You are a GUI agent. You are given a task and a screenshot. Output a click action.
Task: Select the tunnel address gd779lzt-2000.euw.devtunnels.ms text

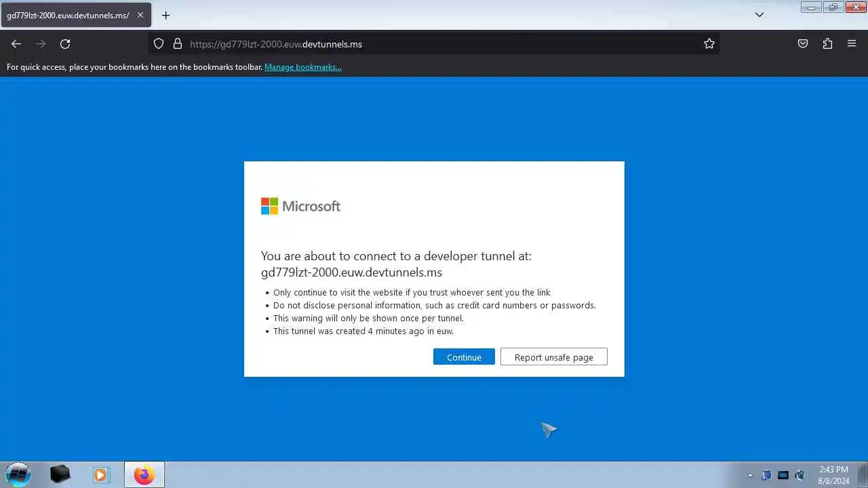[x=351, y=272]
